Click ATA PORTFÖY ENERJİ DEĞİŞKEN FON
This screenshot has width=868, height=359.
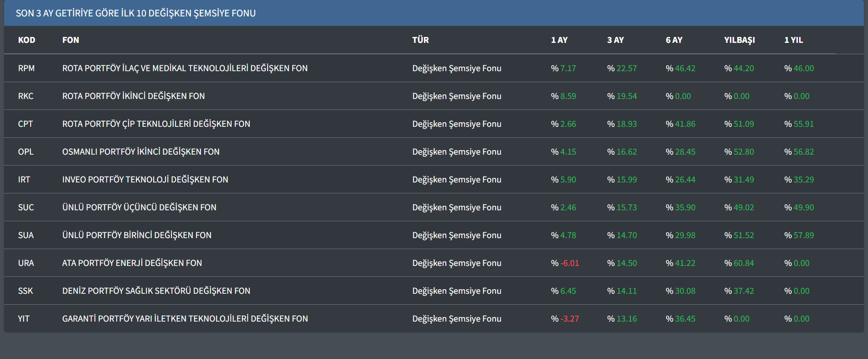pos(132,263)
